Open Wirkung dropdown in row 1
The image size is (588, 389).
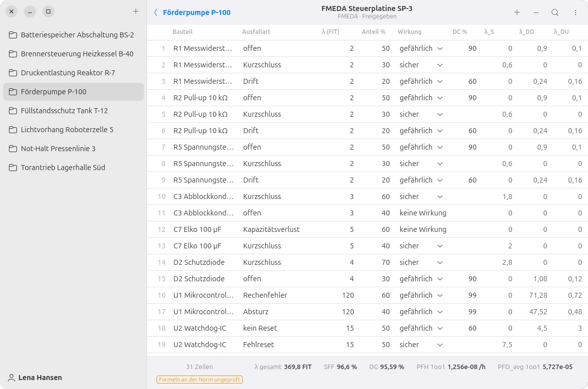440,48
